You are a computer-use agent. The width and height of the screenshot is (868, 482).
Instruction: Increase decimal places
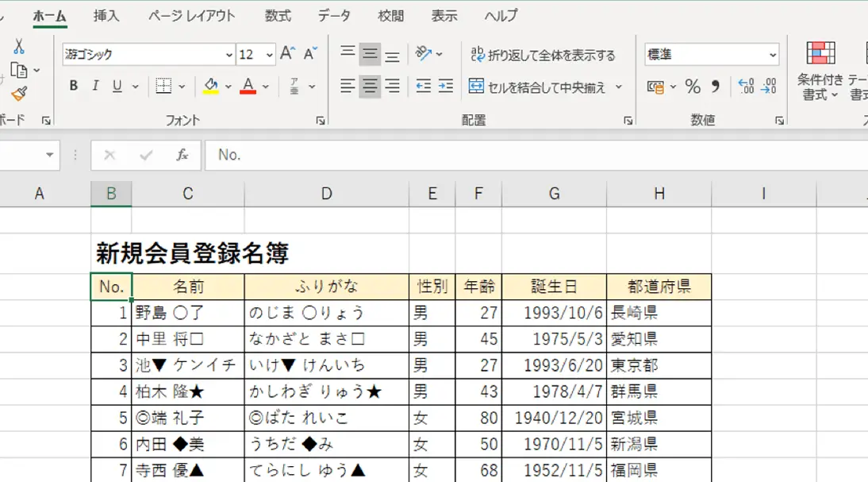(747, 87)
